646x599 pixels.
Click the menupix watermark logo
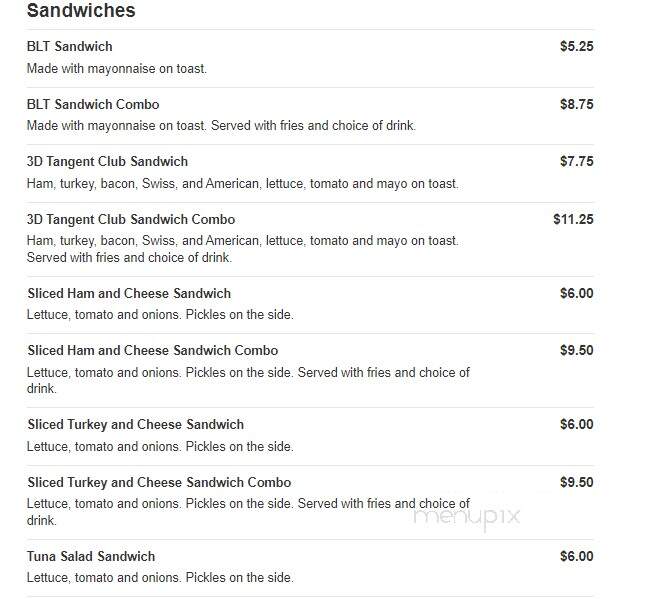tap(467, 517)
